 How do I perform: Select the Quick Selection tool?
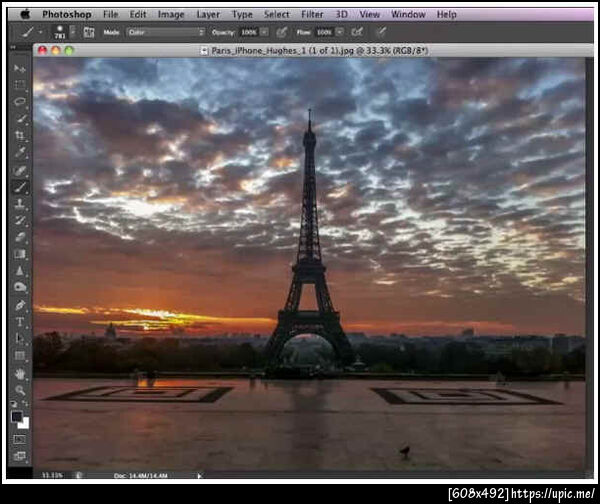[20, 119]
